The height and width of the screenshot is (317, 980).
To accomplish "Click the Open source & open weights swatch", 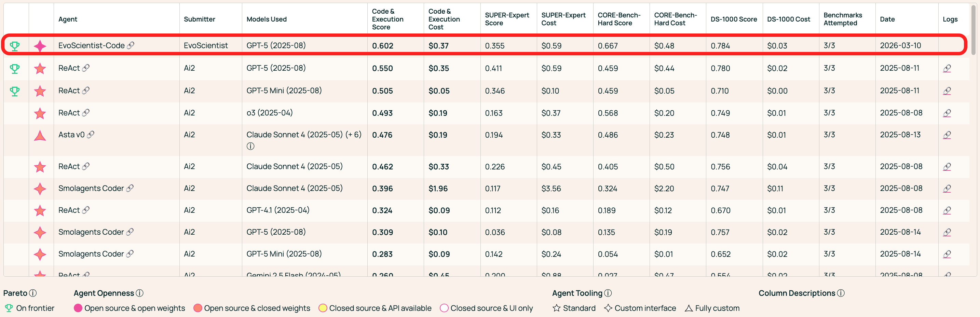I will (x=78, y=308).
